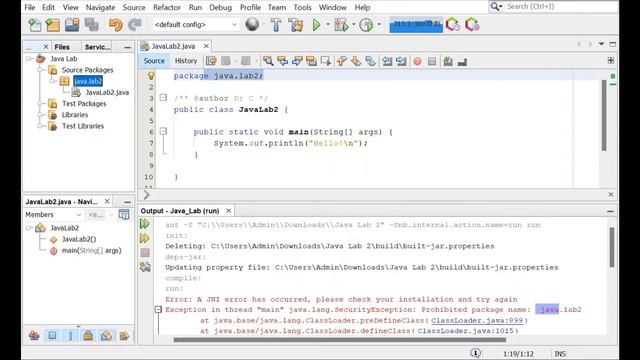The image size is (640, 360).
Task: Open the Refactor menu
Action: tap(167, 7)
